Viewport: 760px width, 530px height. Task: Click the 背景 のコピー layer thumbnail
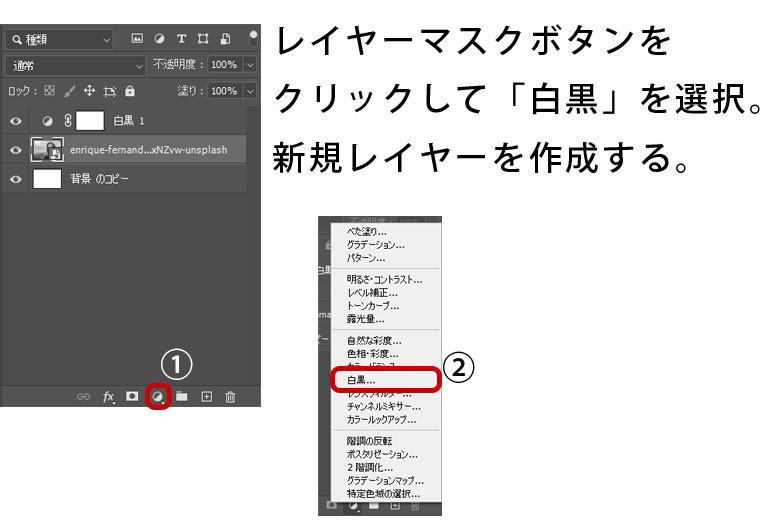click(x=47, y=178)
